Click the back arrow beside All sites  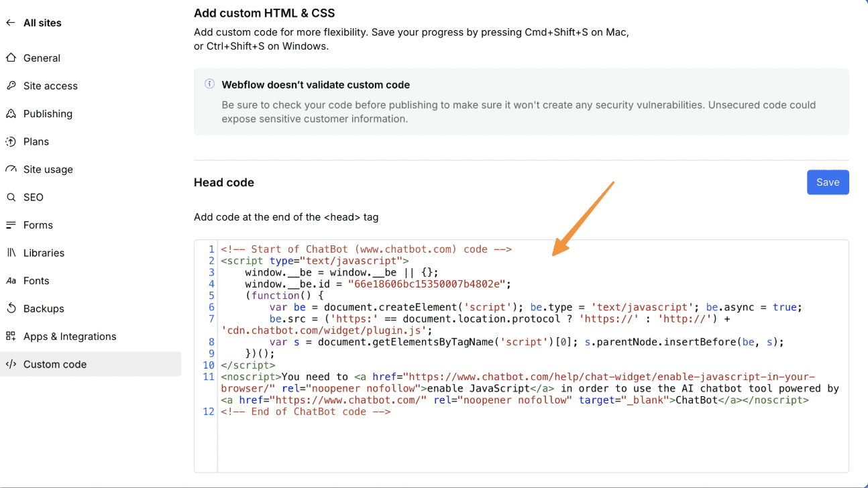10,23
